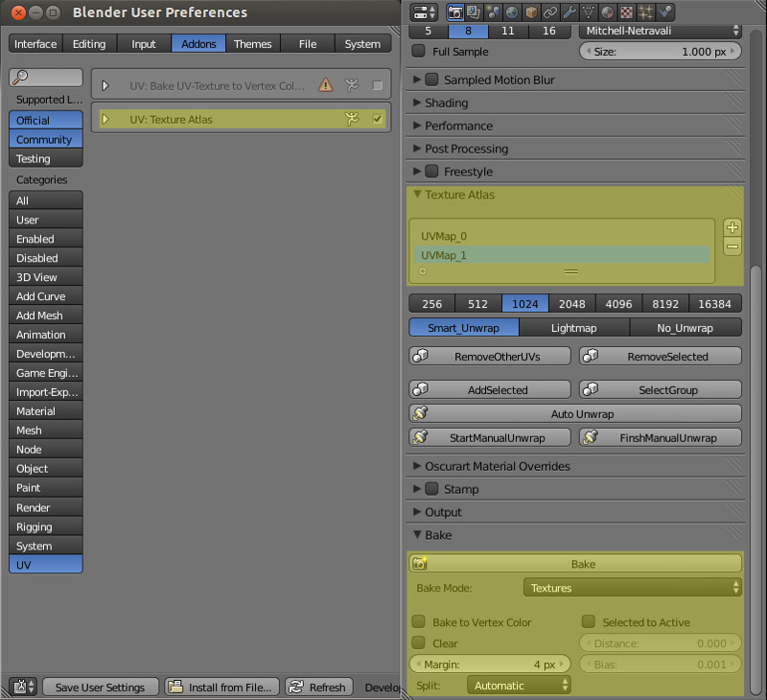Open the Bake Mode Textures dropdown
This screenshot has width=767, height=700.
(x=633, y=588)
